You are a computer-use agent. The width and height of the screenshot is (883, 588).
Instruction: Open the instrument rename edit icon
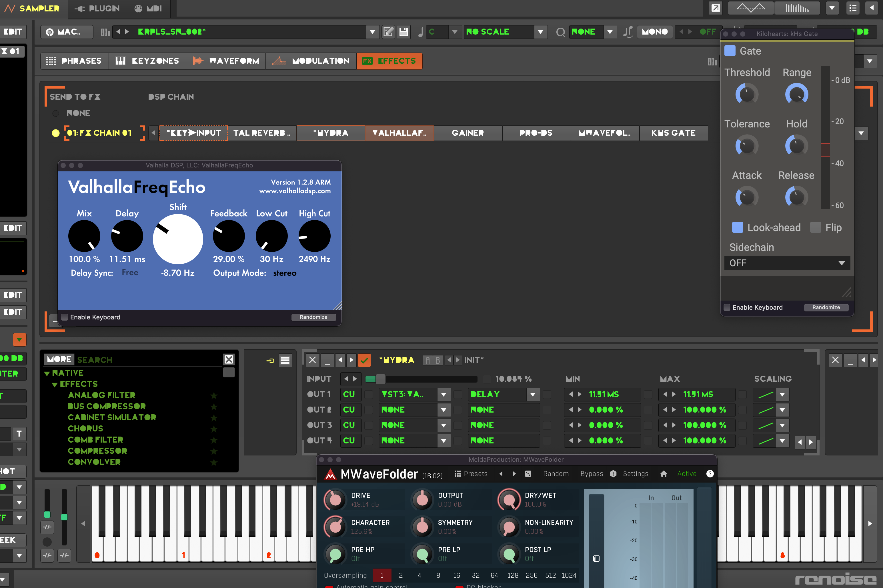click(x=388, y=32)
